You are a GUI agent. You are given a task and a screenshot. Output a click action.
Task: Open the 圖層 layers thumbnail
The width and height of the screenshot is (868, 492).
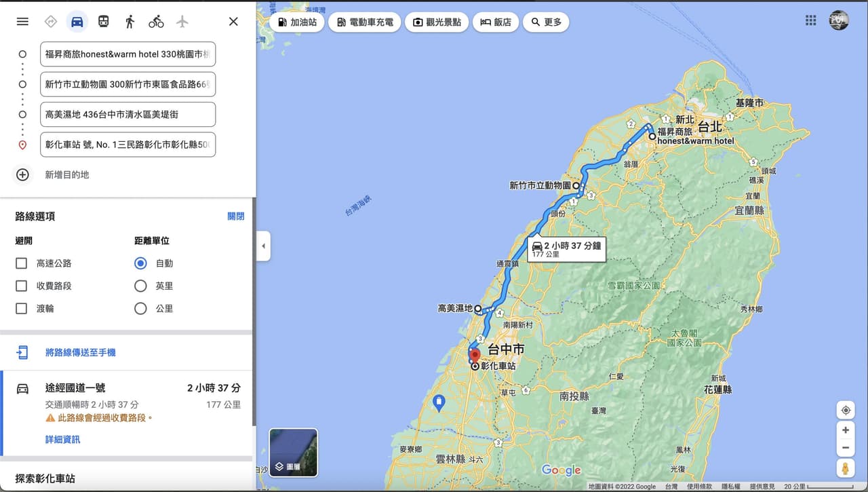(293, 452)
